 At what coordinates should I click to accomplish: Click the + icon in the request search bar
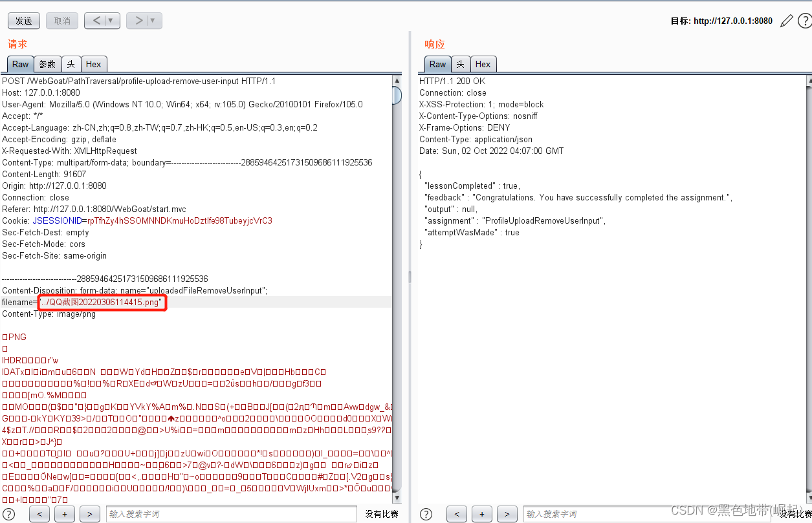64,513
